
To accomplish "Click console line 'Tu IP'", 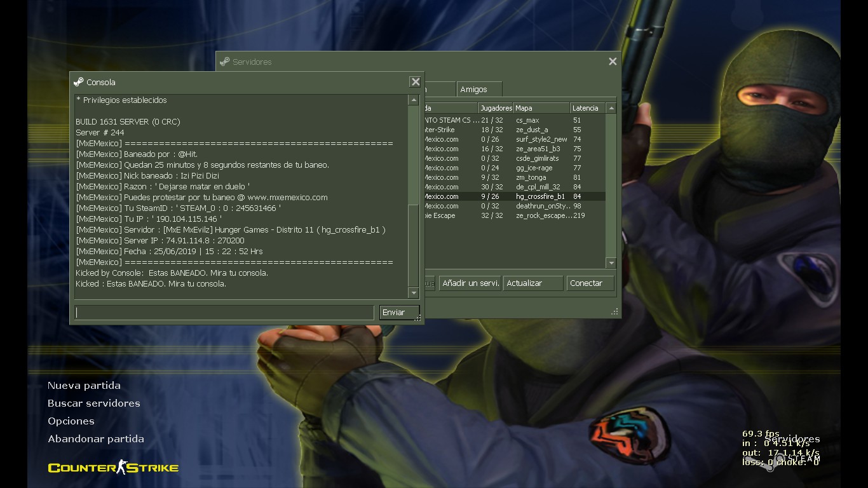I will click(x=149, y=219).
